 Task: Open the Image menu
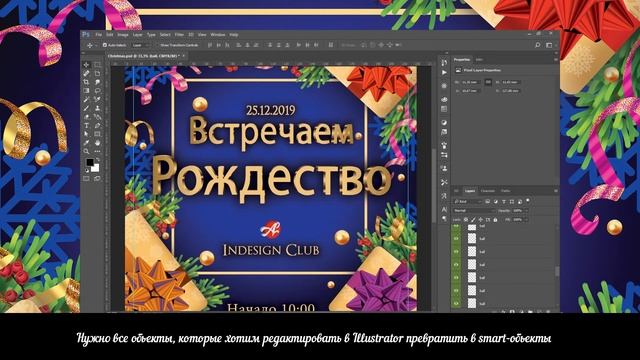(x=123, y=35)
